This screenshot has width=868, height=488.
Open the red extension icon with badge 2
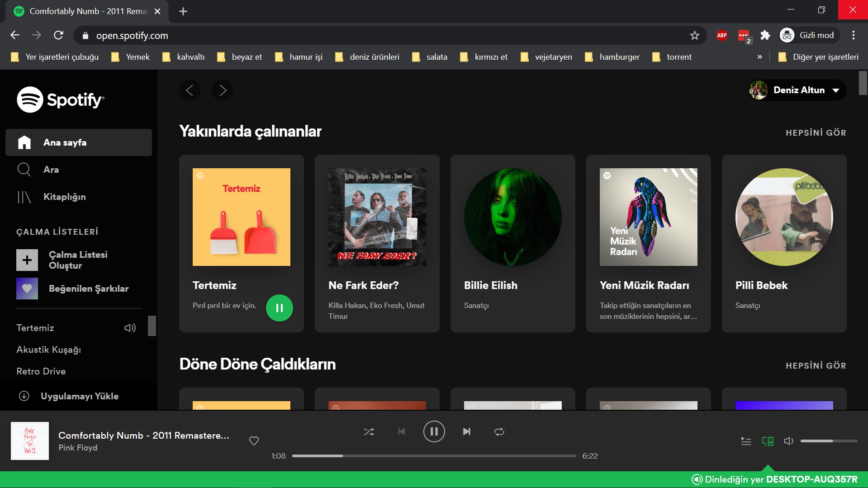tap(744, 36)
